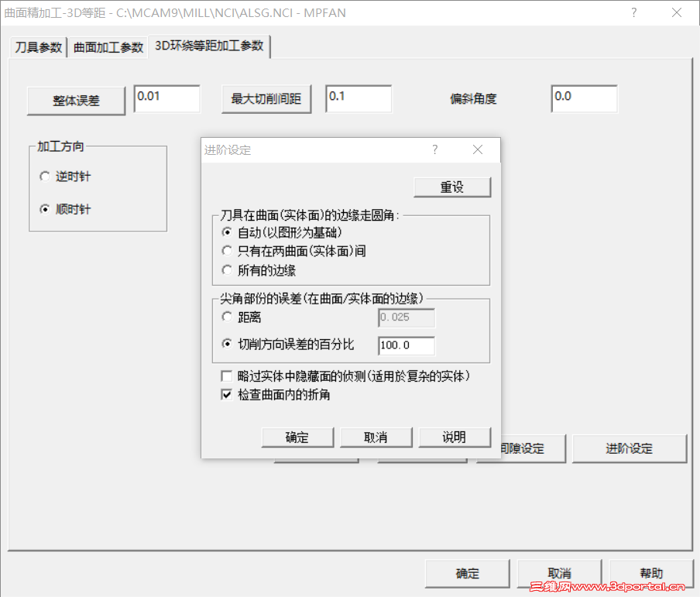Select the 逆时针 machining direction
Viewport: 700px width, 597px height.
coord(45,177)
